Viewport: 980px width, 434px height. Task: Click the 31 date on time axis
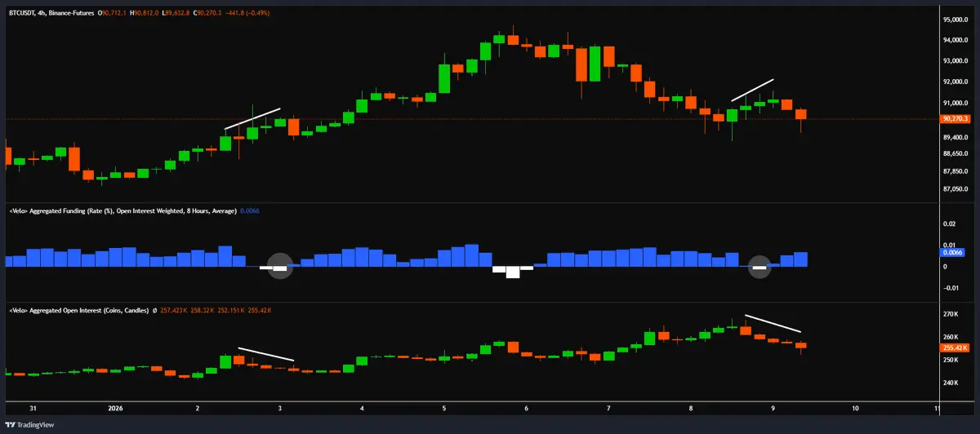pos(33,407)
